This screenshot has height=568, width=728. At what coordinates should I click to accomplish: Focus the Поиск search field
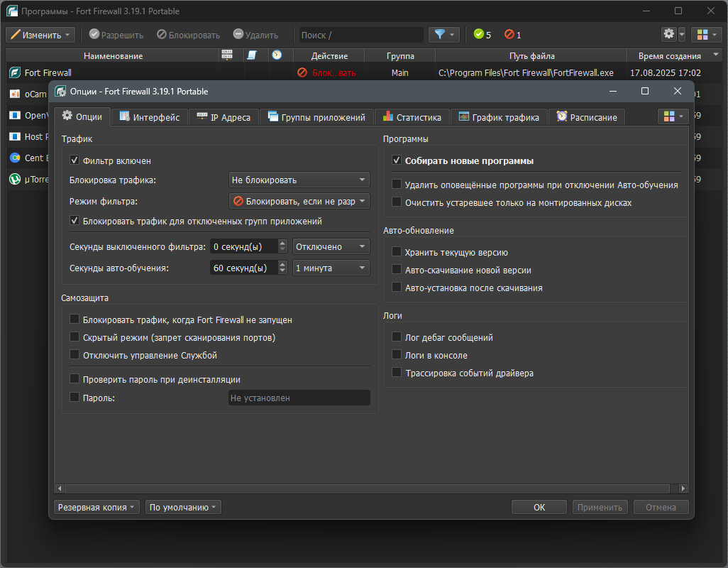point(361,35)
